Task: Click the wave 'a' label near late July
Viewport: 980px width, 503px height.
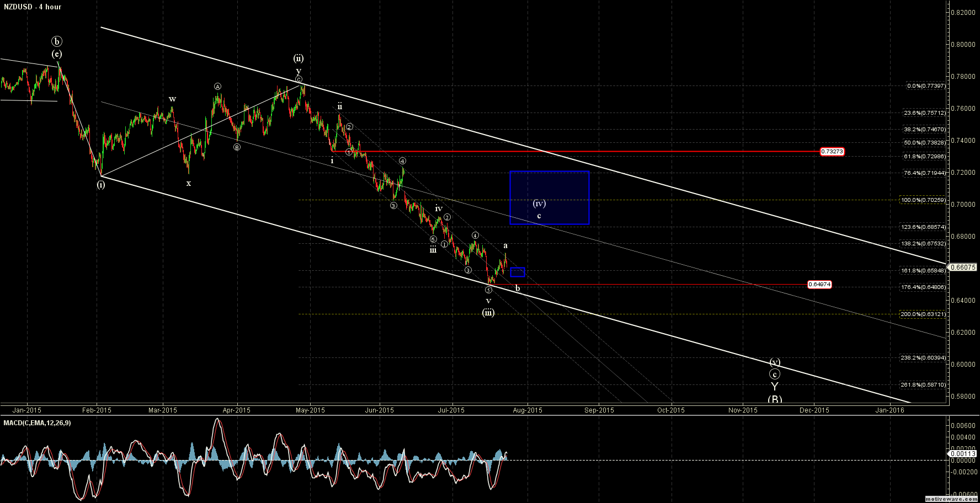Action: pyautogui.click(x=505, y=246)
